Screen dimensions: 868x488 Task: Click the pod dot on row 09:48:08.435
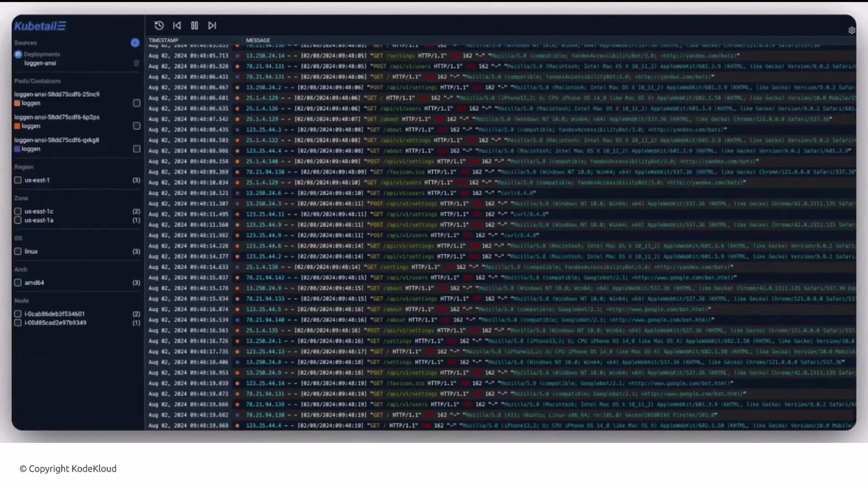[x=237, y=130]
